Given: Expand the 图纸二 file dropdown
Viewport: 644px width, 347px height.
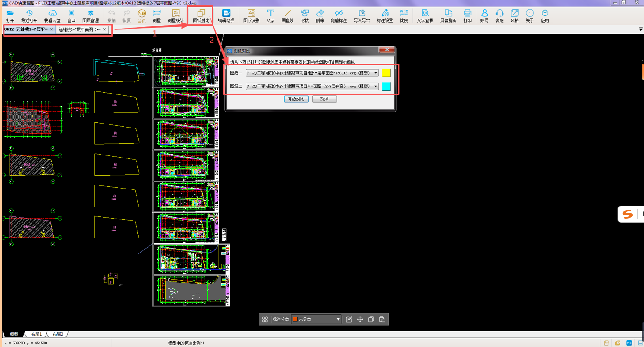Looking at the screenshot, I should (x=376, y=87).
